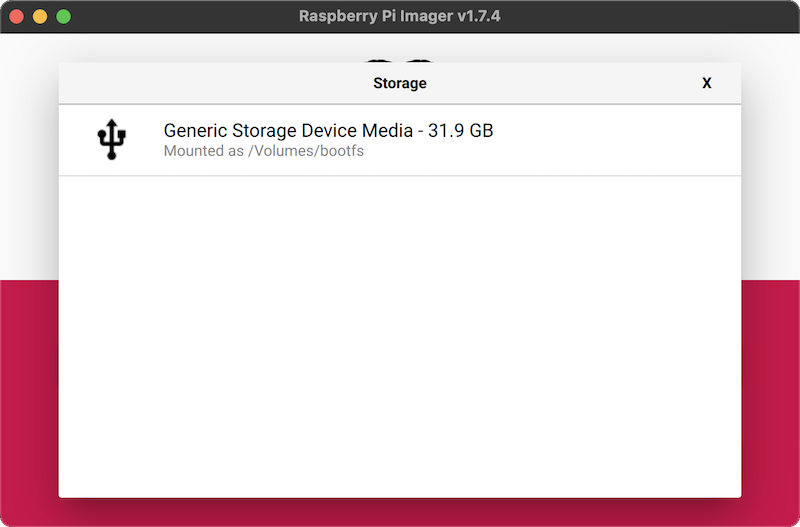Click the Storage dialog title
Screen dimensions: 800x527
coord(400,84)
